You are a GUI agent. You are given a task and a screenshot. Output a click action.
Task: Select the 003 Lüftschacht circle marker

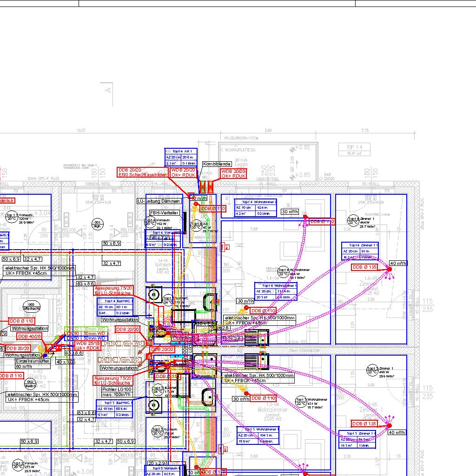pyautogui.click(x=31, y=306)
